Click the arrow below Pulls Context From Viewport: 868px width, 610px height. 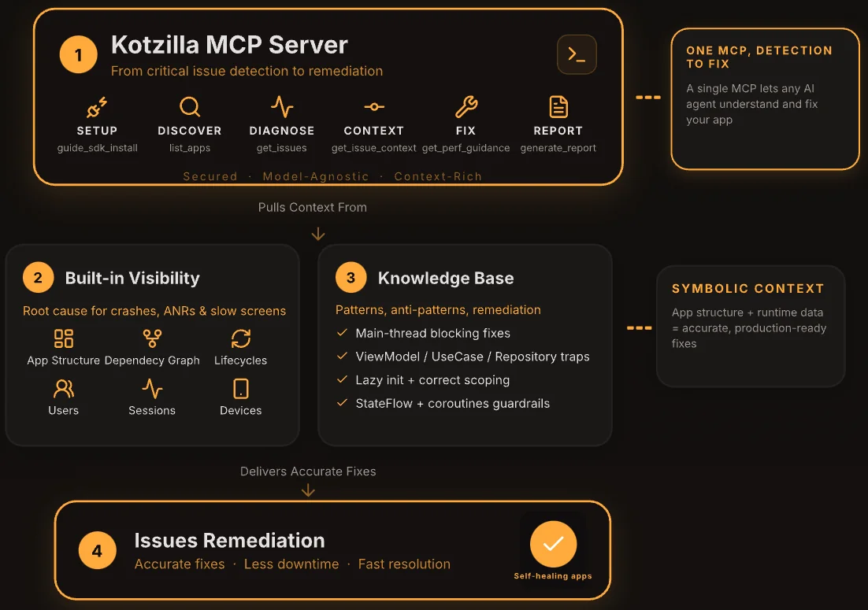point(318,234)
